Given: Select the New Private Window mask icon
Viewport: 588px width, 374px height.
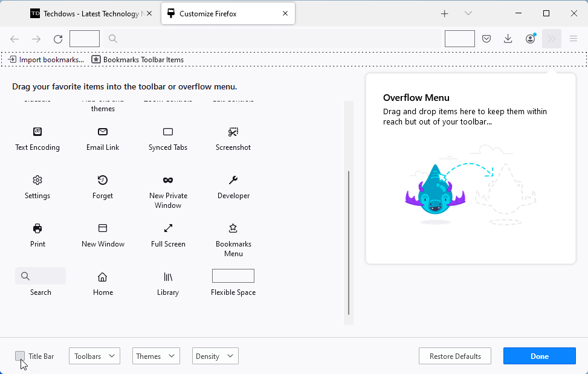Looking at the screenshot, I should click(x=168, y=180).
